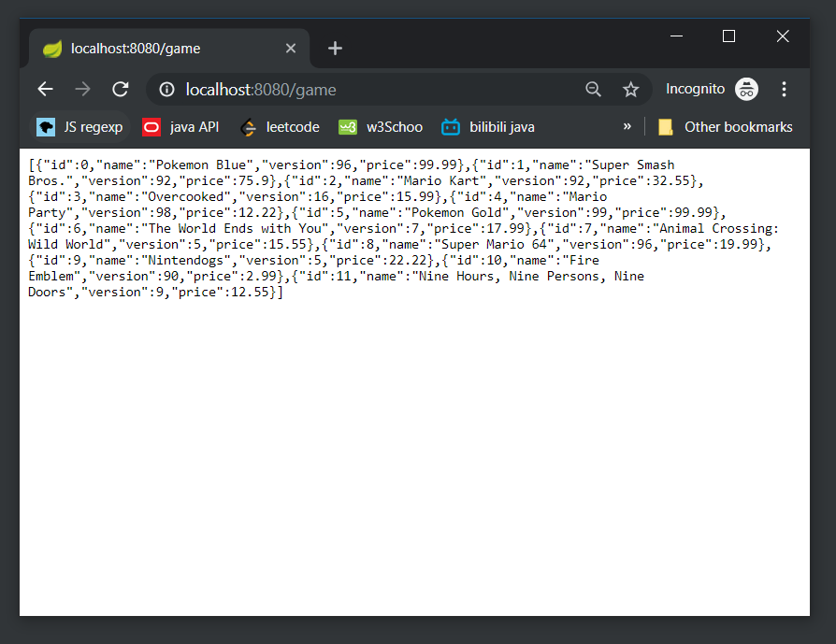Close the localhost:8080/game tab
Screen dimensions: 836x644
pyautogui.click(x=291, y=49)
